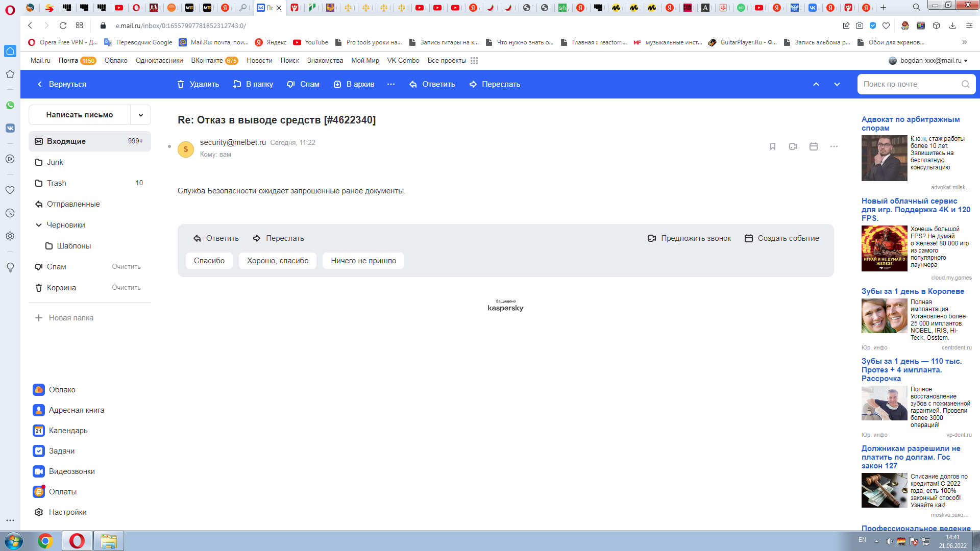The width and height of the screenshot is (980, 551).
Task: Collapse the Черновики drafts folder
Action: click(39, 225)
